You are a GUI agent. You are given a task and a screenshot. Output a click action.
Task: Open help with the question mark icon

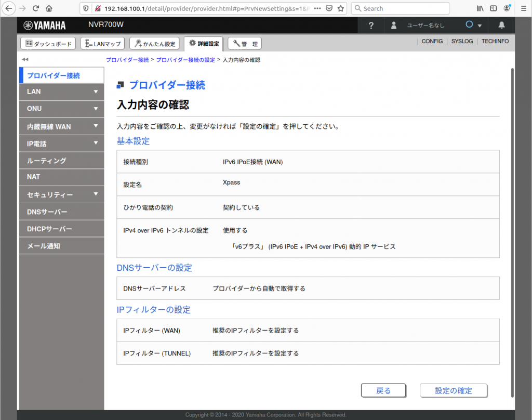(x=371, y=25)
